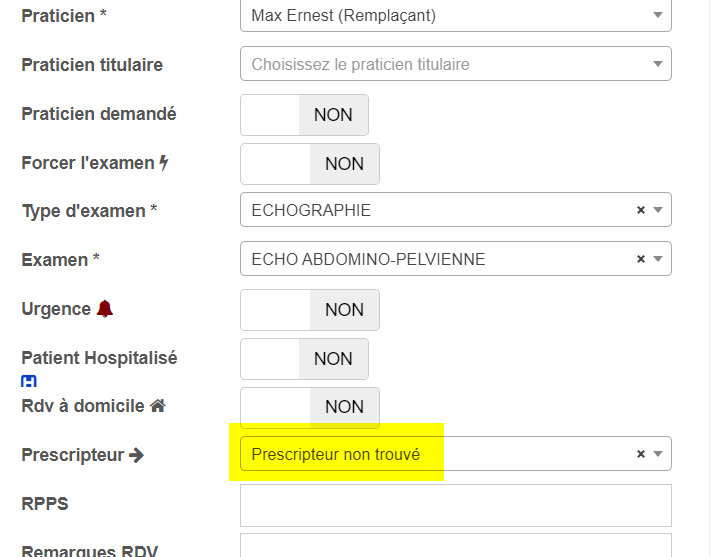Turn on the Urgence toggle

(310, 310)
